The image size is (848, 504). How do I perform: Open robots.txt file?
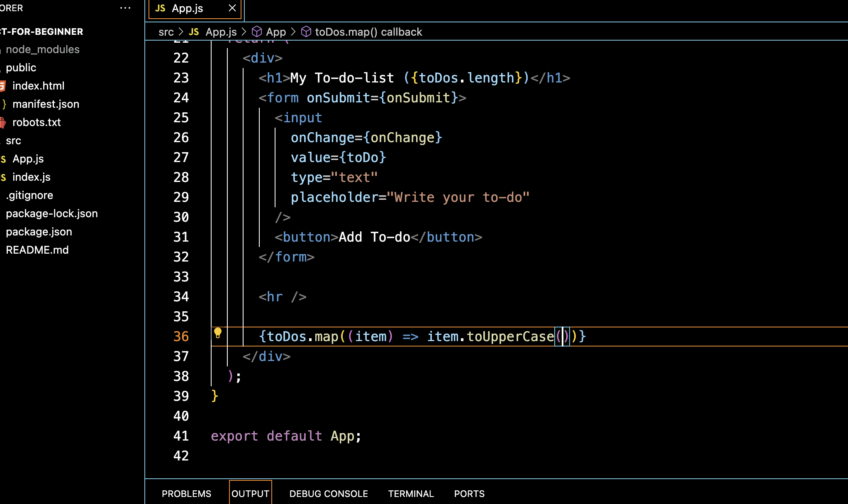pyautogui.click(x=37, y=122)
